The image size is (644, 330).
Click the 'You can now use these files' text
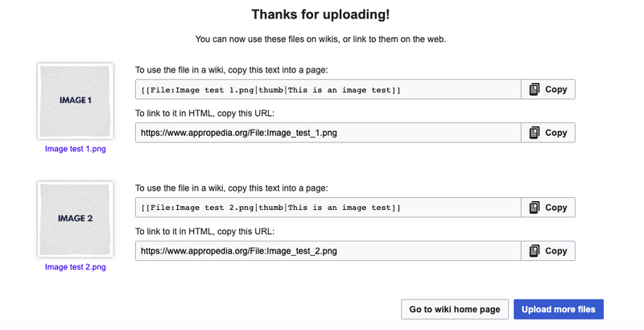(320, 39)
